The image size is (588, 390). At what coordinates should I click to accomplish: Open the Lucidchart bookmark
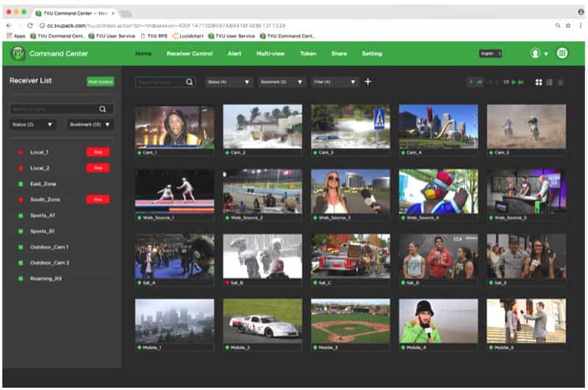pos(188,36)
